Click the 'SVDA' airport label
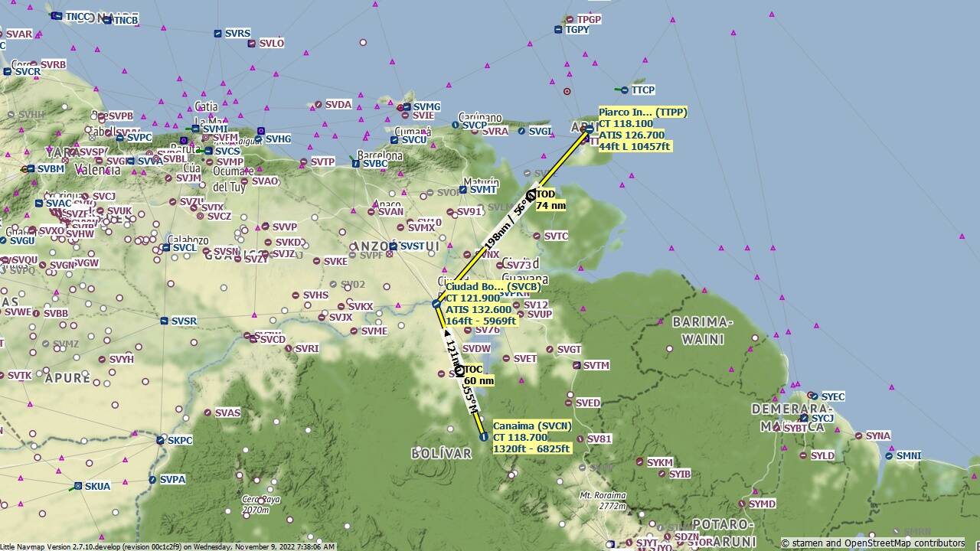980x551 pixels. pos(338,104)
